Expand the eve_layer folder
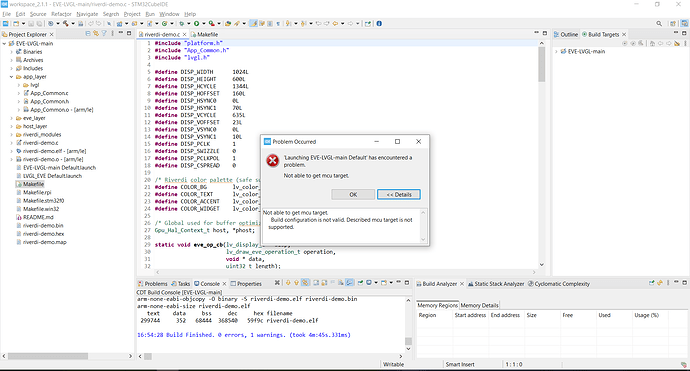The image size is (690, 371). [11, 118]
